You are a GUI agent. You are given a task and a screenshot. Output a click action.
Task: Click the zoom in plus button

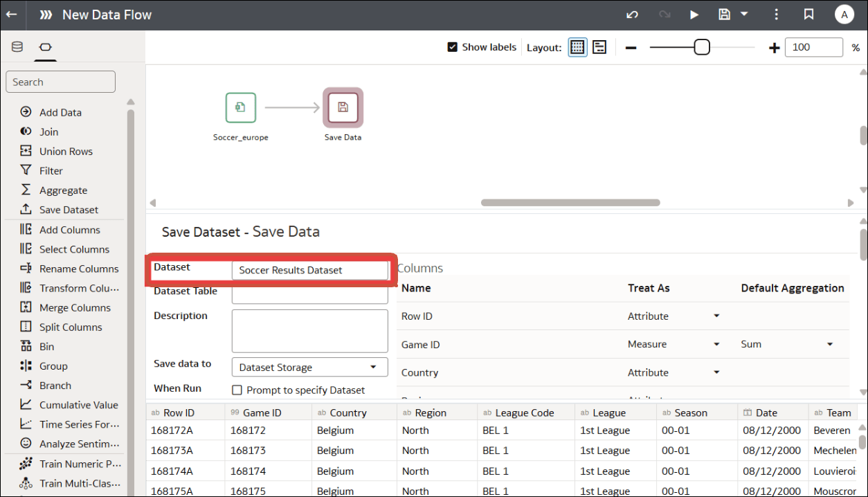[x=774, y=47]
